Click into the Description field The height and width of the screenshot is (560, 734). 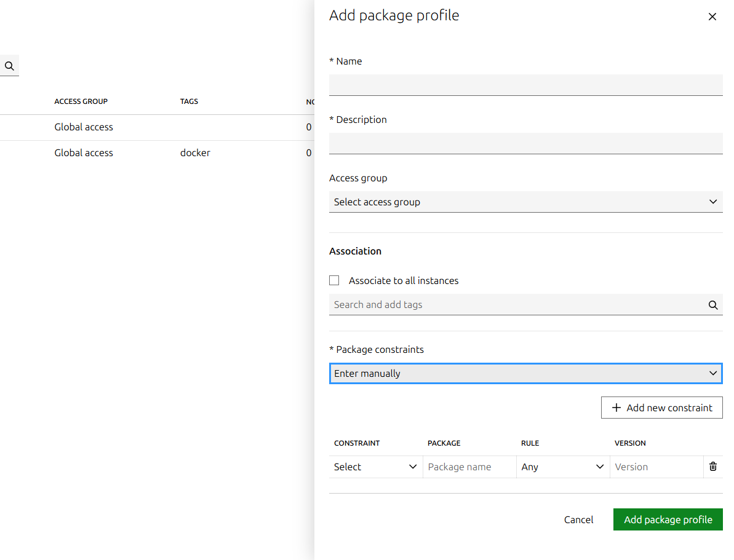coord(525,143)
